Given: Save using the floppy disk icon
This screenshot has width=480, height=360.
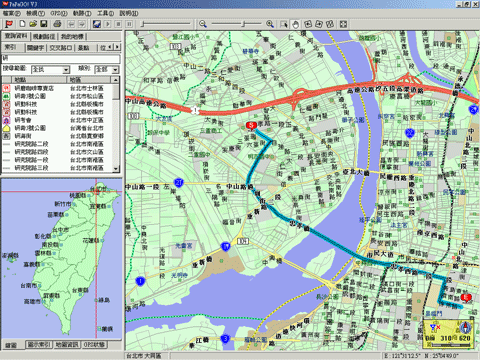Looking at the screenshot, I should click(x=44, y=24).
